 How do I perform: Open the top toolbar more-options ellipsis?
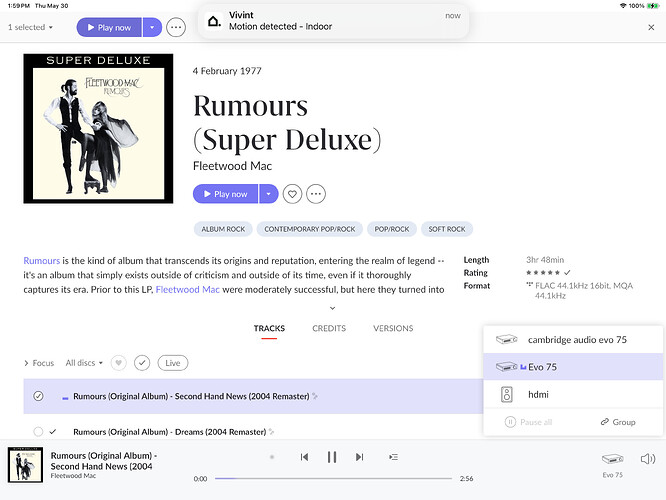pos(176,28)
